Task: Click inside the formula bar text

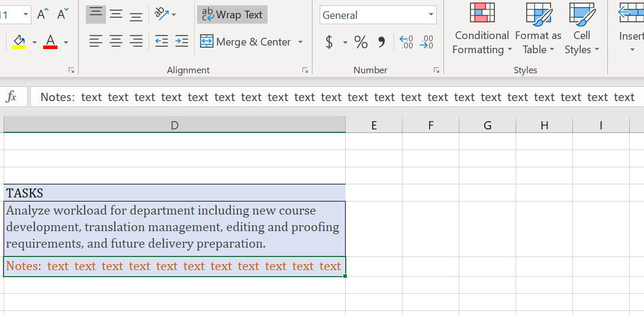Action: pyautogui.click(x=337, y=97)
